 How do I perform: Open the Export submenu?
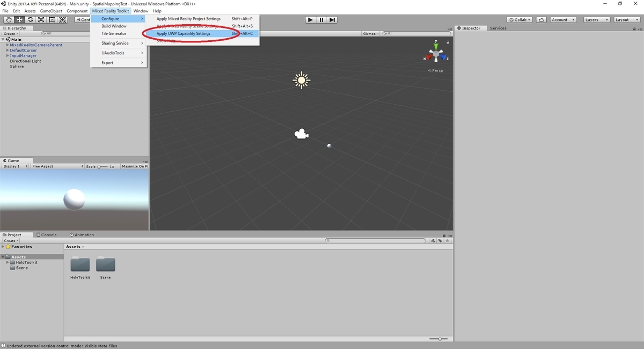(118, 62)
